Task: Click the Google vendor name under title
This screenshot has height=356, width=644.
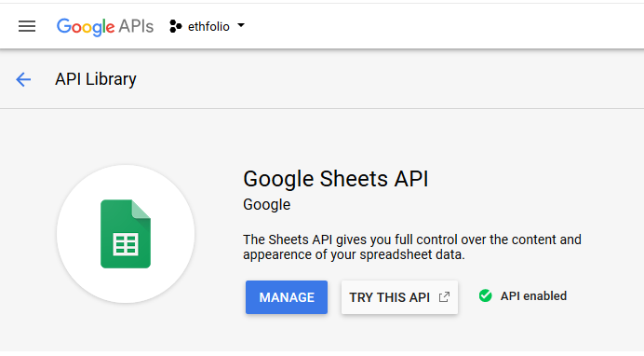Action: coord(266,205)
